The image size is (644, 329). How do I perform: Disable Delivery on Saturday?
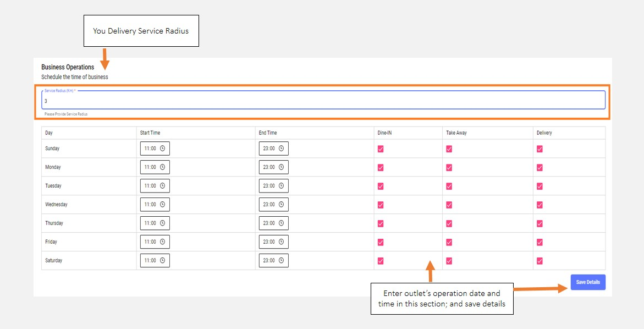(x=540, y=261)
